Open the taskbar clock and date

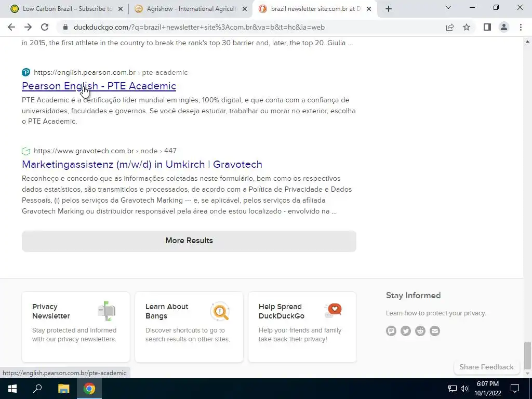click(488, 389)
